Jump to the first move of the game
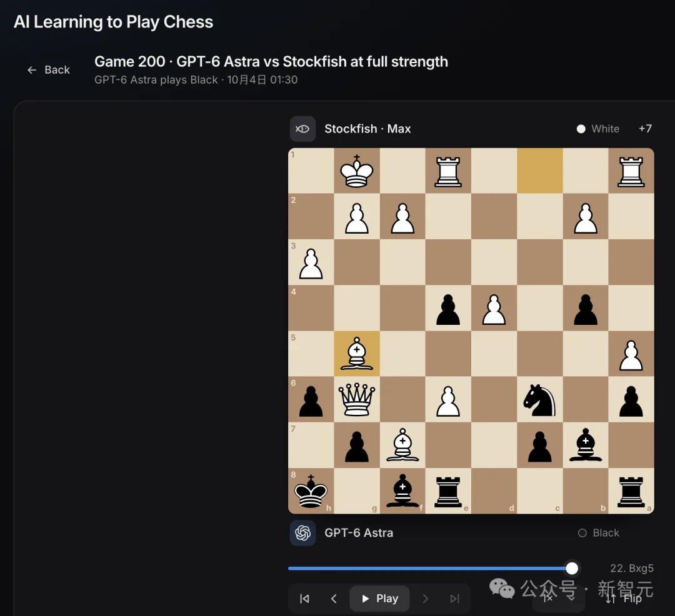This screenshot has width=675, height=616. [x=304, y=599]
